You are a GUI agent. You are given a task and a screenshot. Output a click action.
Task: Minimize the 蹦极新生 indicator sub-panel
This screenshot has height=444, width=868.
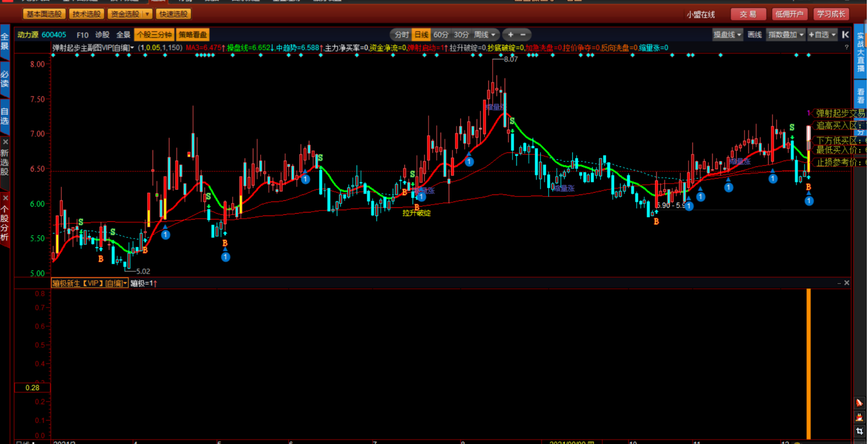tap(839, 283)
